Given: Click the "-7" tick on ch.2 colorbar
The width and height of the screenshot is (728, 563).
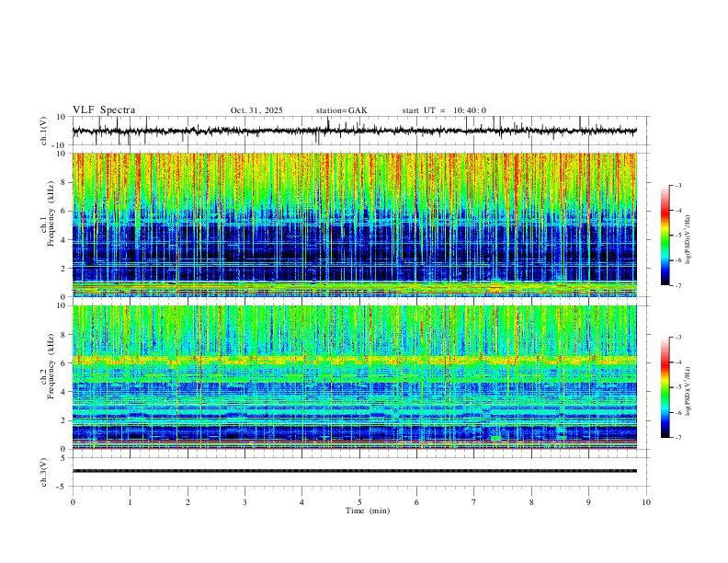Looking at the screenshot, I should pos(677,437).
